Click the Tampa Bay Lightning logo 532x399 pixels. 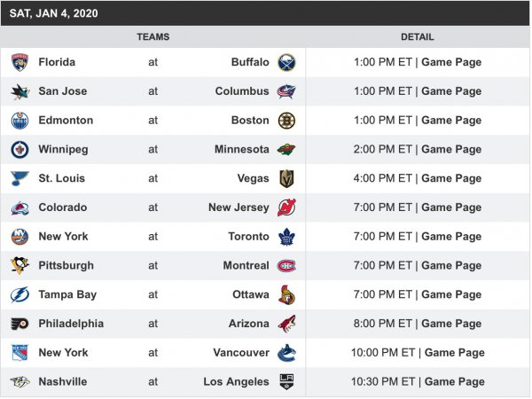pos(20,294)
